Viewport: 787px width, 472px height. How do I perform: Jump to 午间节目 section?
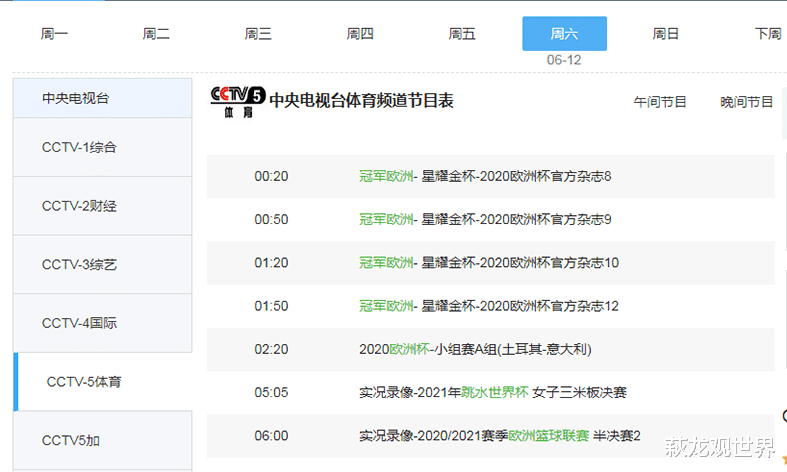[x=660, y=102]
